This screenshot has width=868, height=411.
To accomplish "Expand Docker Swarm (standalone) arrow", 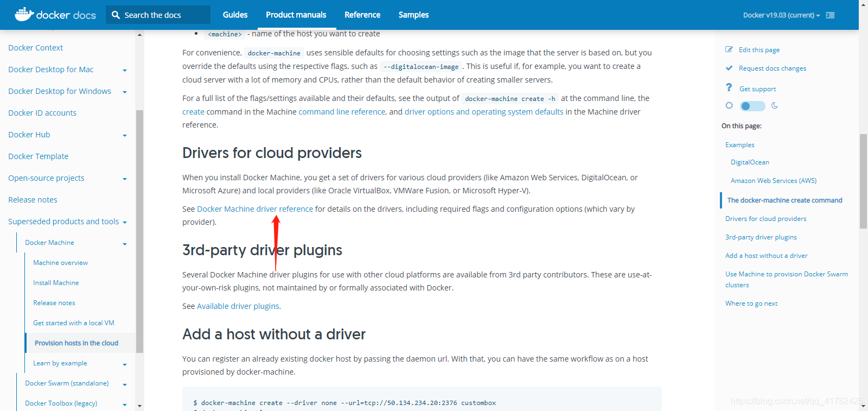I will coord(125,384).
